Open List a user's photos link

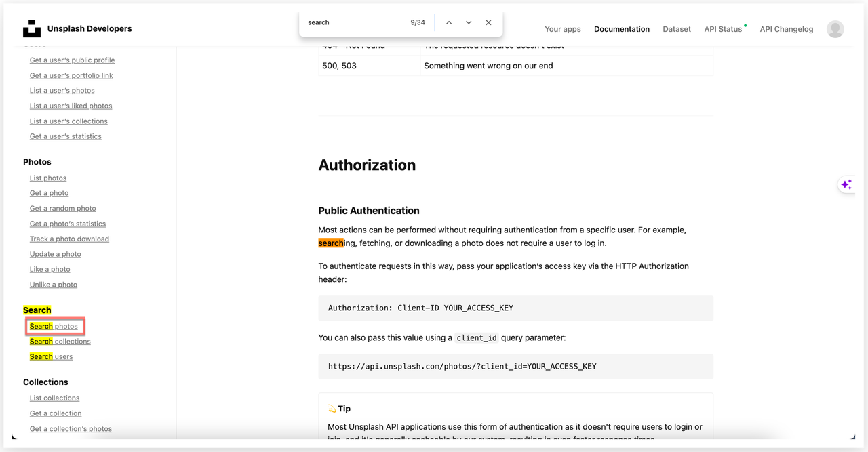click(x=62, y=91)
